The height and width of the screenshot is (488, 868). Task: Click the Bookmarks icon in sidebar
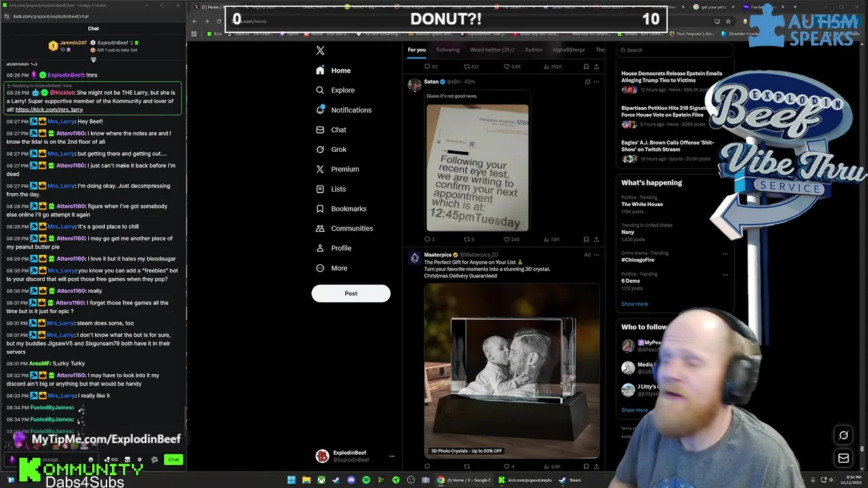coord(320,209)
